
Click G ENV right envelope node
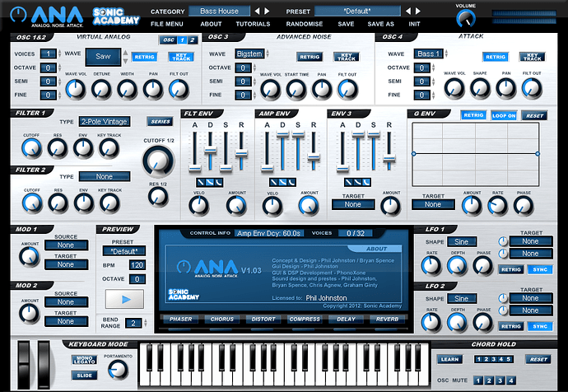click(x=538, y=154)
